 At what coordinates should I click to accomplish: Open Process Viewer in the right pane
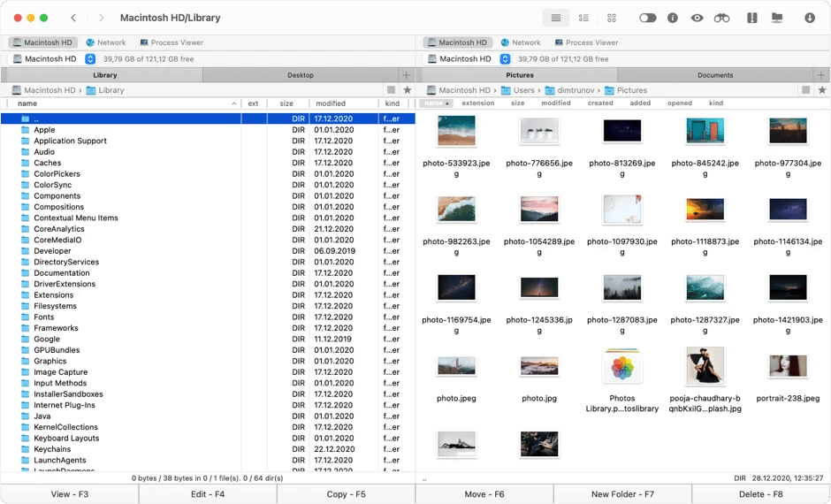(587, 42)
